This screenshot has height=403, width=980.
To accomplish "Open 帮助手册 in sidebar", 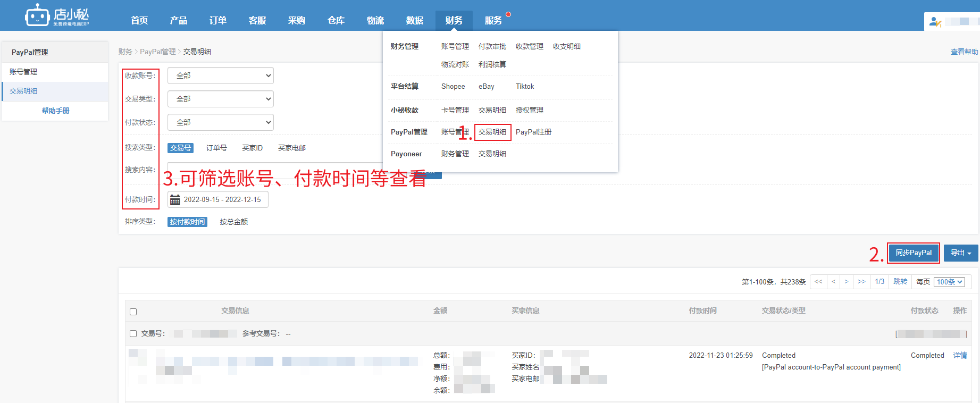I will click(x=55, y=111).
